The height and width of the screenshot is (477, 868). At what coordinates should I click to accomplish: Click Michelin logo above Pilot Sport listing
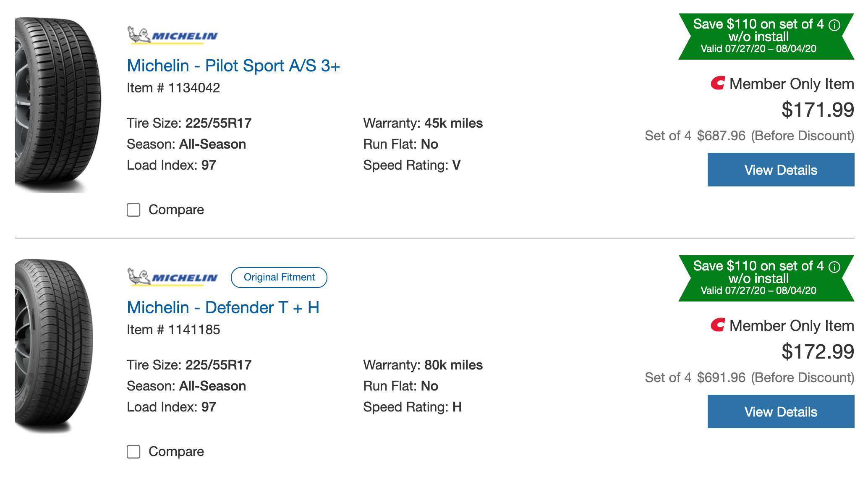tap(173, 36)
